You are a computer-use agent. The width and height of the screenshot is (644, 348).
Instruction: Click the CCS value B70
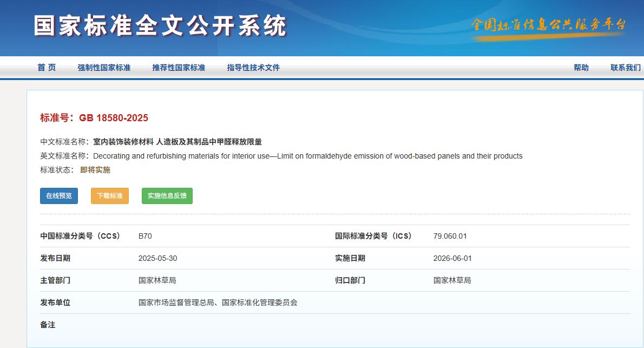coord(146,236)
